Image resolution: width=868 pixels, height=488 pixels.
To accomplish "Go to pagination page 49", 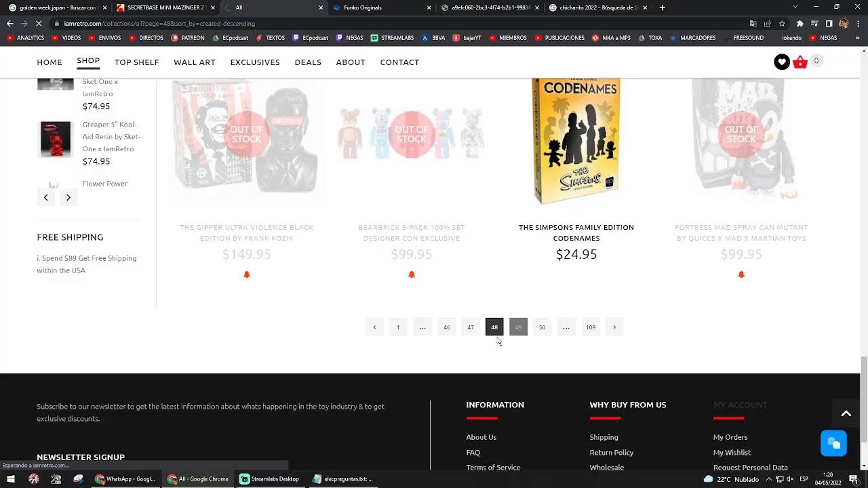I will [x=518, y=327].
